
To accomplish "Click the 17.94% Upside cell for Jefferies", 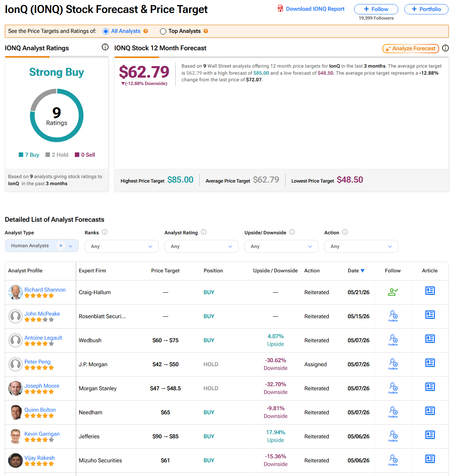I will tap(276, 436).
